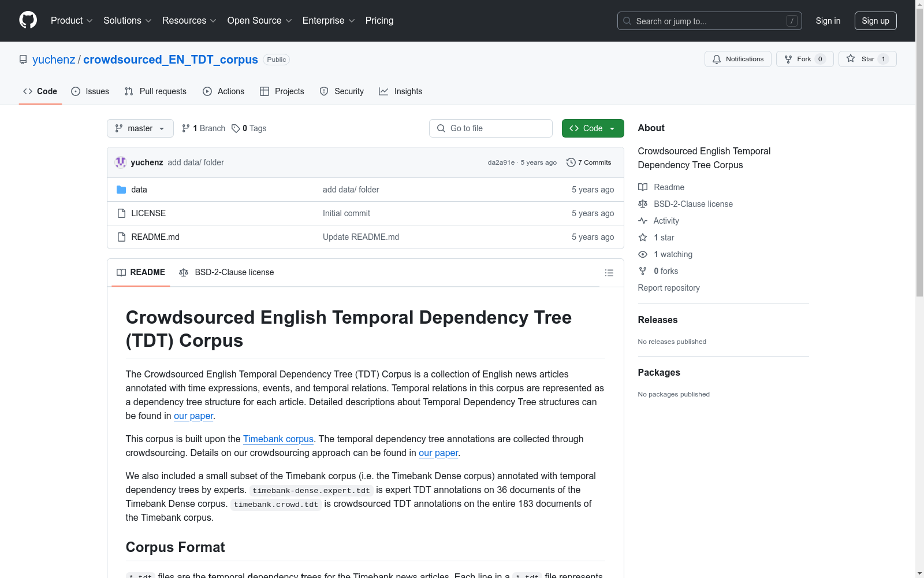
Task: Open the Resources dropdown
Action: [189, 21]
